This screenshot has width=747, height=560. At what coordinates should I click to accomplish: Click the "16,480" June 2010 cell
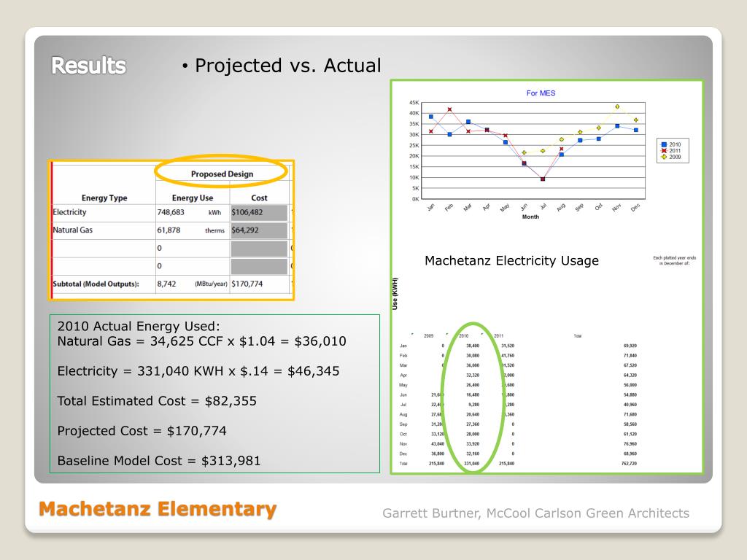(473, 394)
